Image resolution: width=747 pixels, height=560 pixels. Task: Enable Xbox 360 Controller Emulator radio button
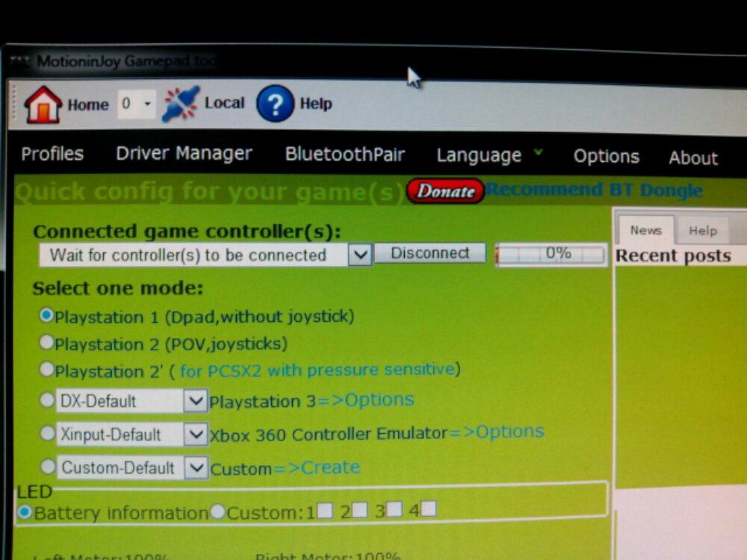click(47, 433)
